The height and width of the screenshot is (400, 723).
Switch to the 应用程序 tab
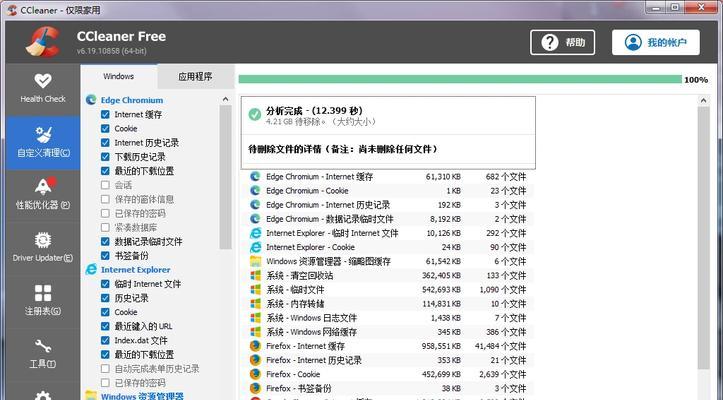click(x=196, y=77)
